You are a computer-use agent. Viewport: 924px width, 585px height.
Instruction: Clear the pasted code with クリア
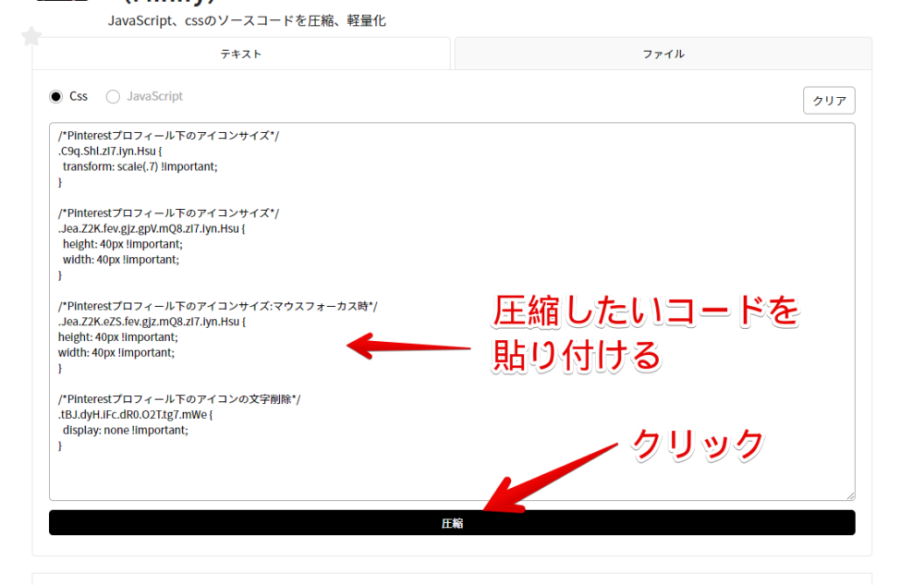pyautogui.click(x=828, y=100)
